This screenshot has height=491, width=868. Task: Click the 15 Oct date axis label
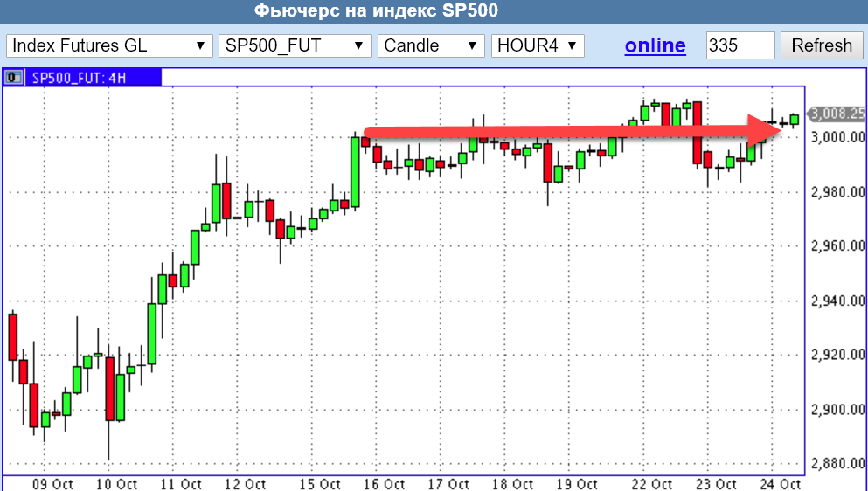point(319,483)
